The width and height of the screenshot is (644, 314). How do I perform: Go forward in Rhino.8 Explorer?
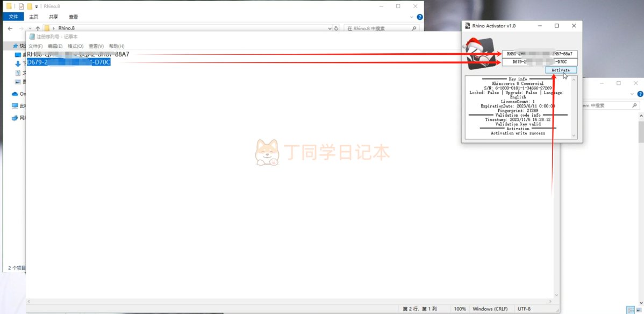click(22, 28)
